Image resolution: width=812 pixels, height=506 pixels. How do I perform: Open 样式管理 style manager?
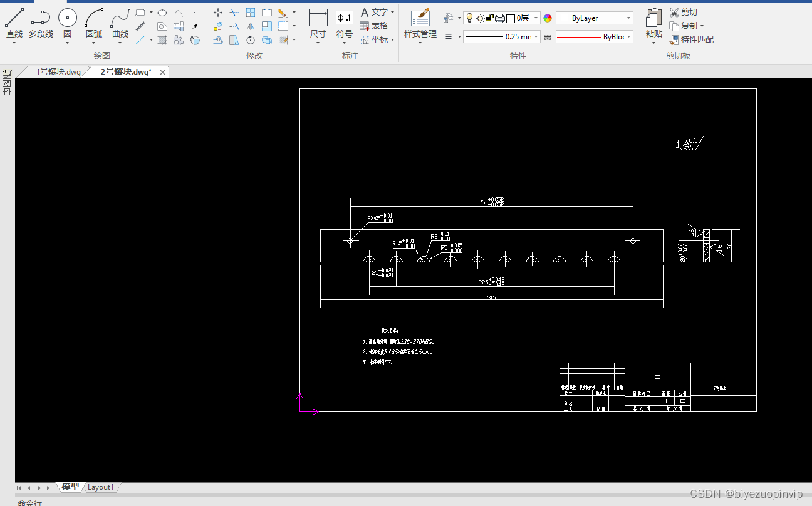[x=420, y=23]
